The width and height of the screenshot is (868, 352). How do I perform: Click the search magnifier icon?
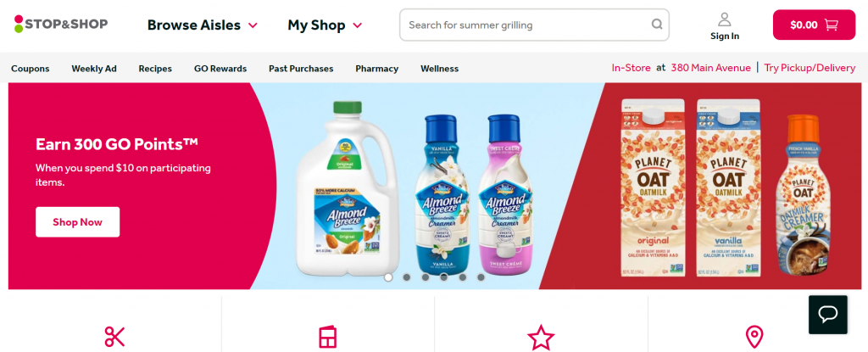pyautogui.click(x=657, y=25)
